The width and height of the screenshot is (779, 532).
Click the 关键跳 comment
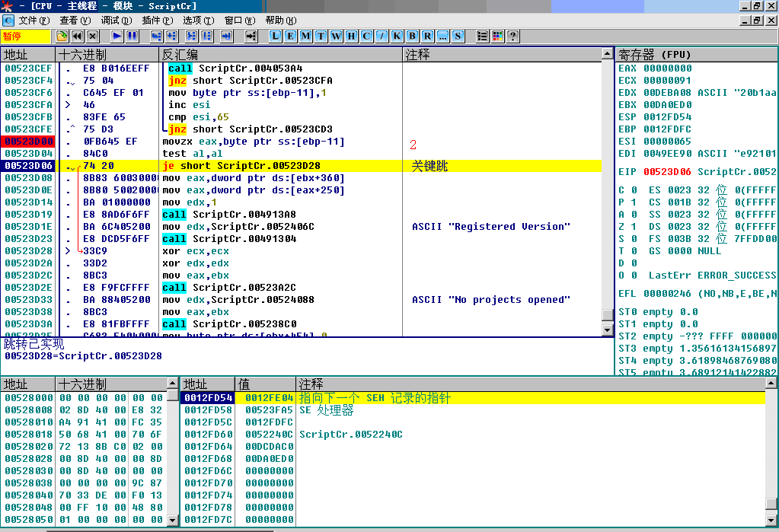(x=429, y=166)
